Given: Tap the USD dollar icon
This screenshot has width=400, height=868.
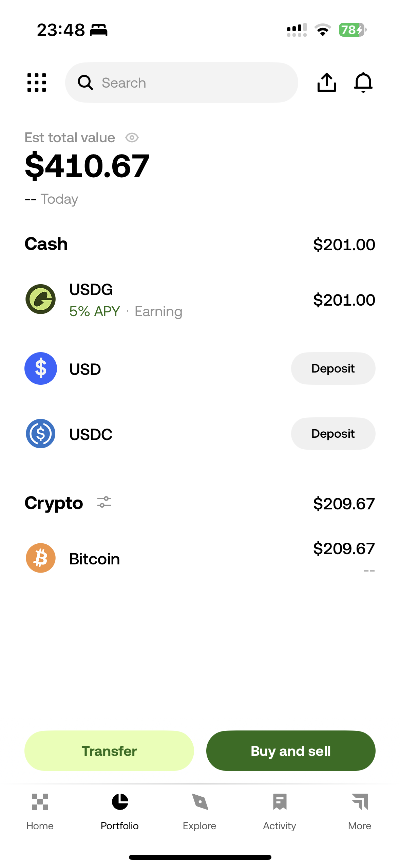Looking at the screenshot, I should 41,368.
